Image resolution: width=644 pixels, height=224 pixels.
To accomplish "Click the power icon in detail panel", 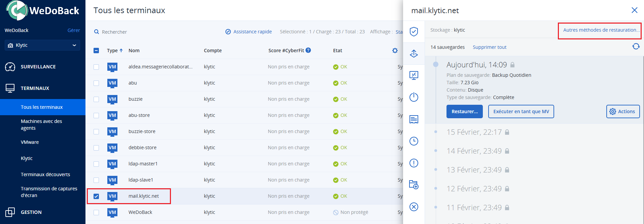I will click(x=414, y=97).
